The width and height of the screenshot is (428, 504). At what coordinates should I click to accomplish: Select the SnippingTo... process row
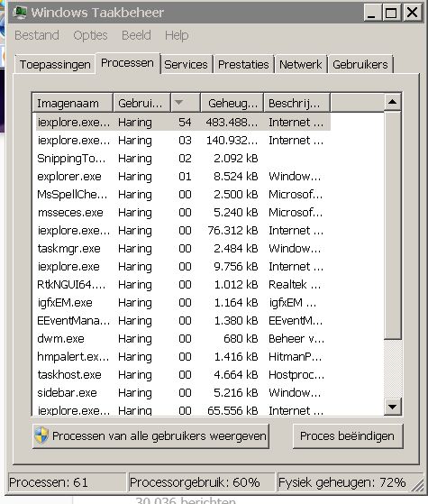[x=183, y=159]
